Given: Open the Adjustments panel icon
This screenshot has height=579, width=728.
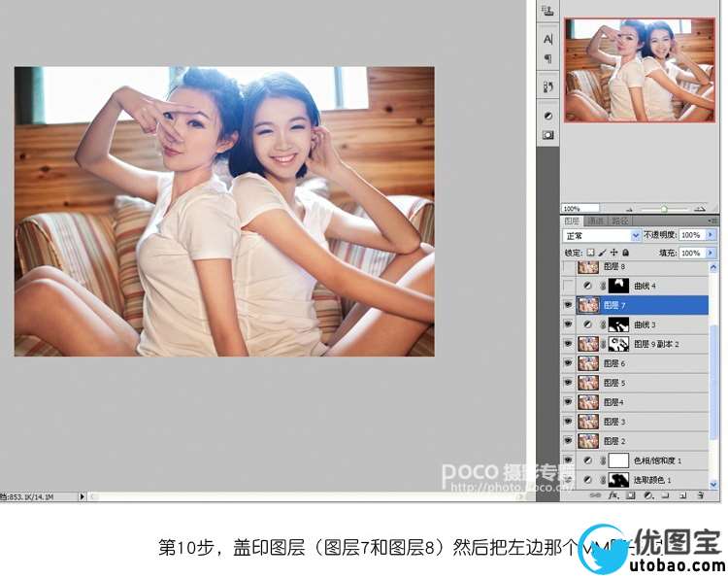Looking at the screenshot, I should click(547, 116).
